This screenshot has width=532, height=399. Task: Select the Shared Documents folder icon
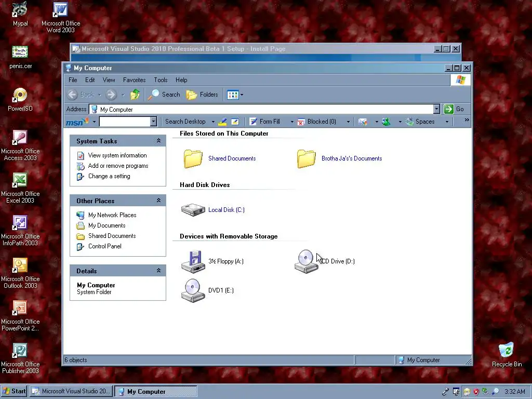193,158
